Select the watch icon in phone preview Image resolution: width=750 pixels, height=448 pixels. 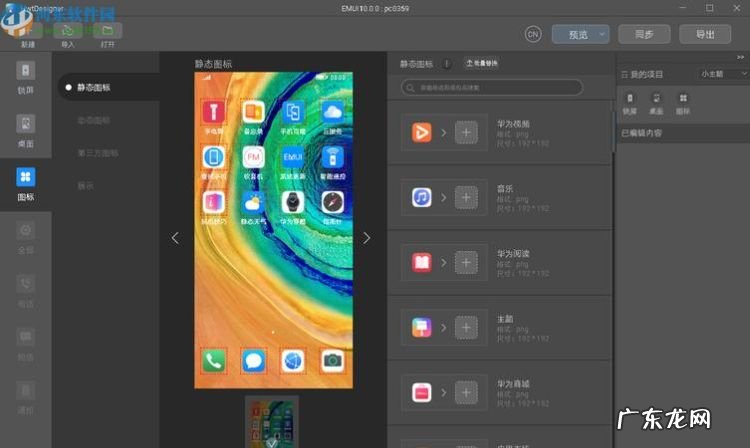click(293, 203)
